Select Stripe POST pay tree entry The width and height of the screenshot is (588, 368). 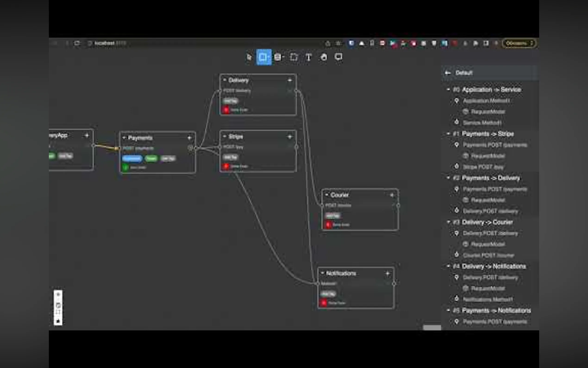[483, 167]
